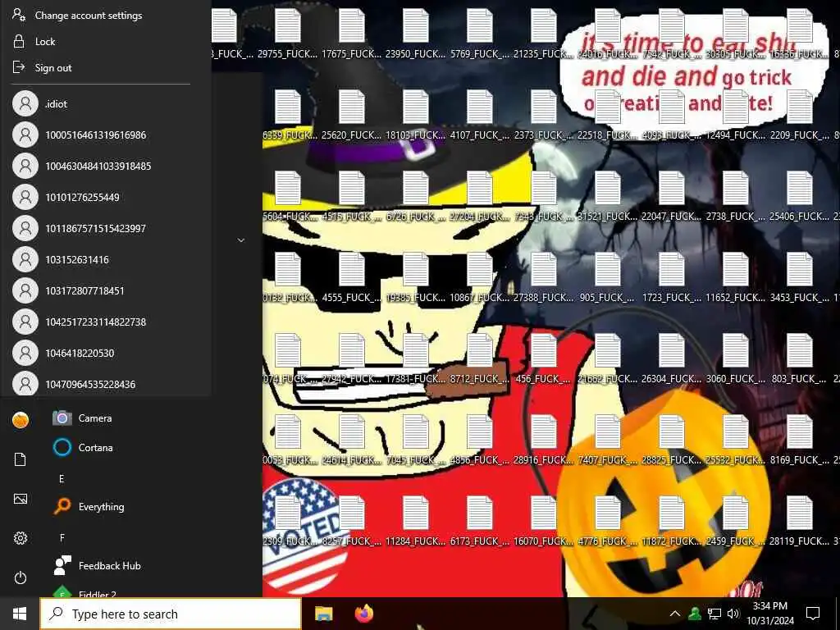Select desktop file beginning 4555

tap(351, 277)
